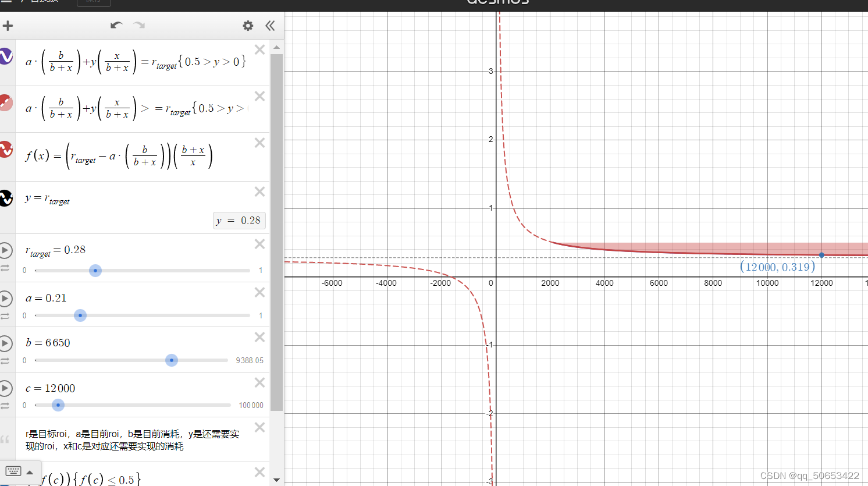Screen dimensions: 868x486
Task: Play the r_target slider animation
Action: [5, 250]
